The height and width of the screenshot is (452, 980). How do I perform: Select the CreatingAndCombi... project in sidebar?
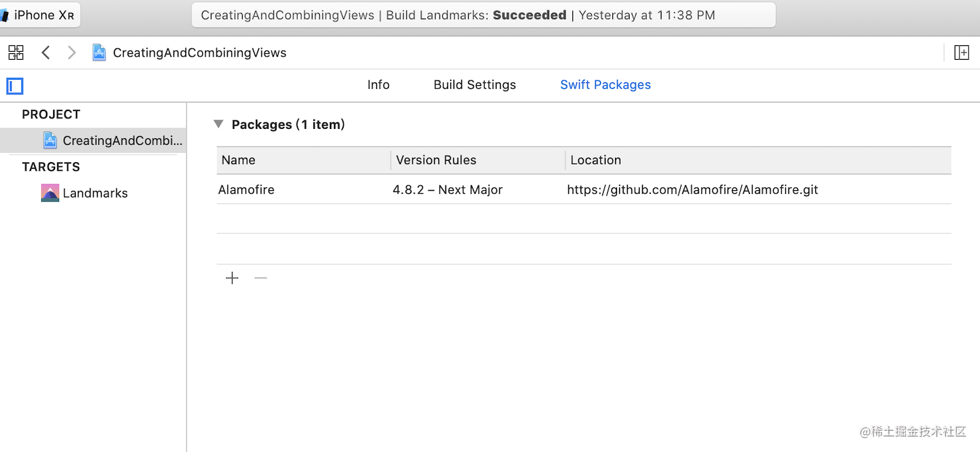pos(93,140)
